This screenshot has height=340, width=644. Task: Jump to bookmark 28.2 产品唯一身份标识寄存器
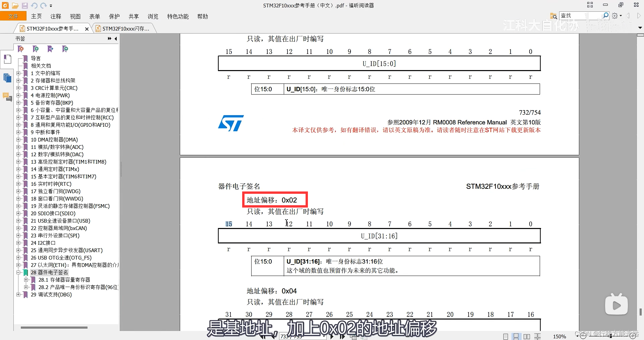[x=78, y=287]
